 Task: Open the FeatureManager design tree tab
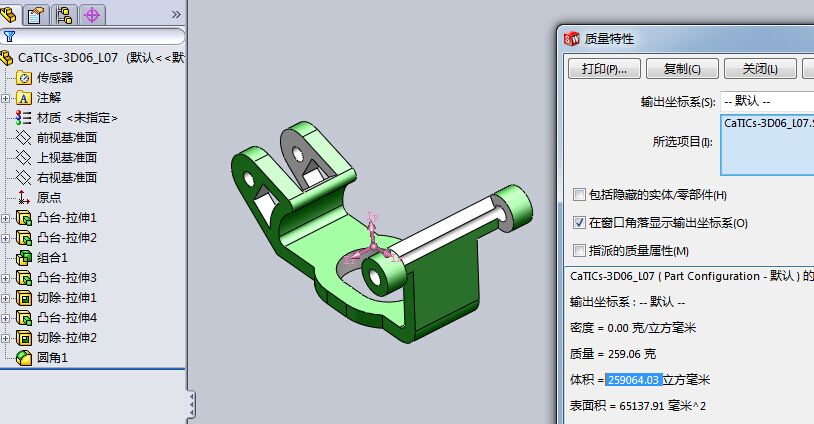coord(9,15)
